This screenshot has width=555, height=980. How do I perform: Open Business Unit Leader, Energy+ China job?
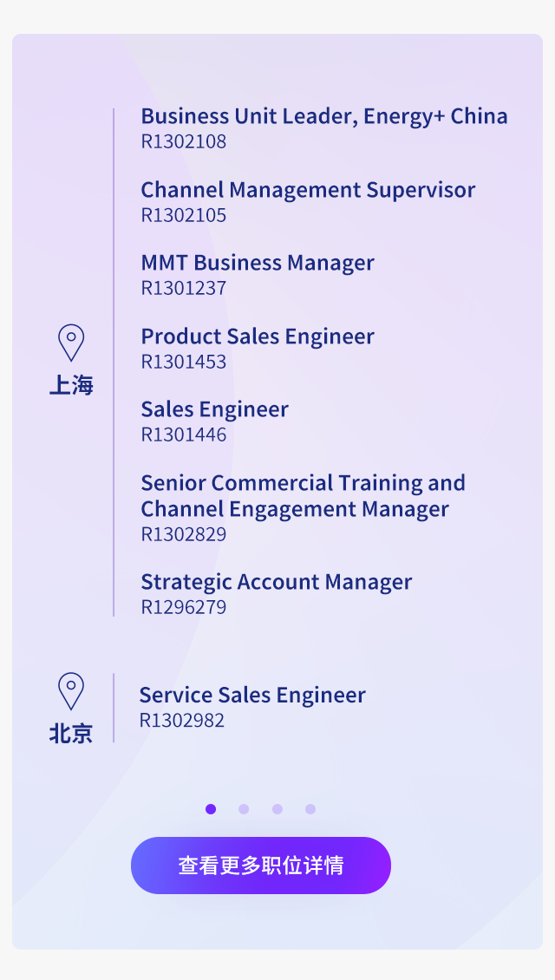coord(324,116)
